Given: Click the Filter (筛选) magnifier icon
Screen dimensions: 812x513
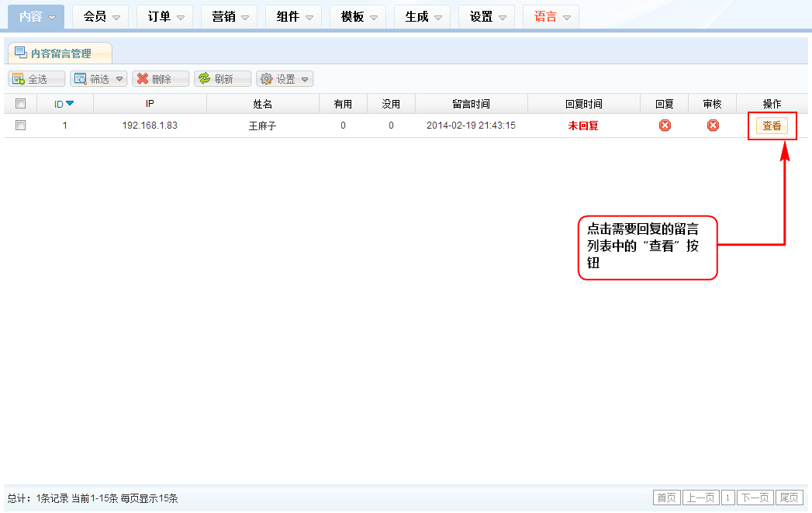Looking at the screenshot, I should pyautogui.click(x=80, y=79).
